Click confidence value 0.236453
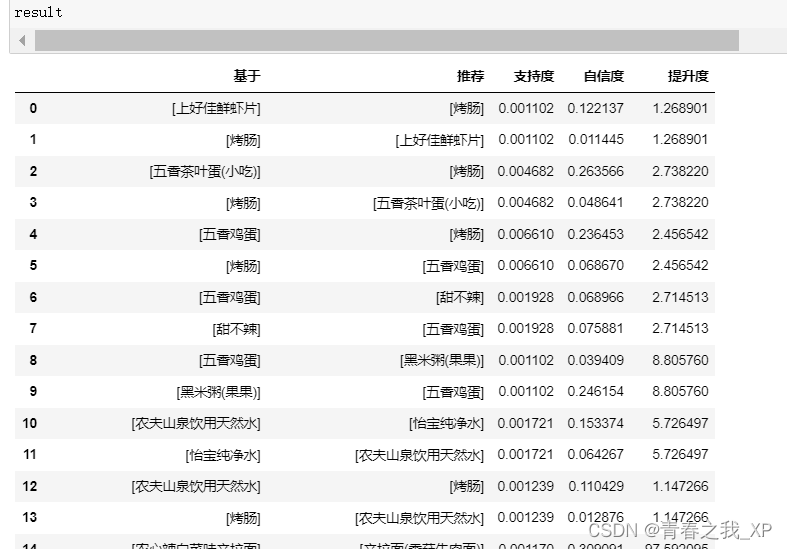The height and width of the screenshot is (549, 787). point(595,234)
